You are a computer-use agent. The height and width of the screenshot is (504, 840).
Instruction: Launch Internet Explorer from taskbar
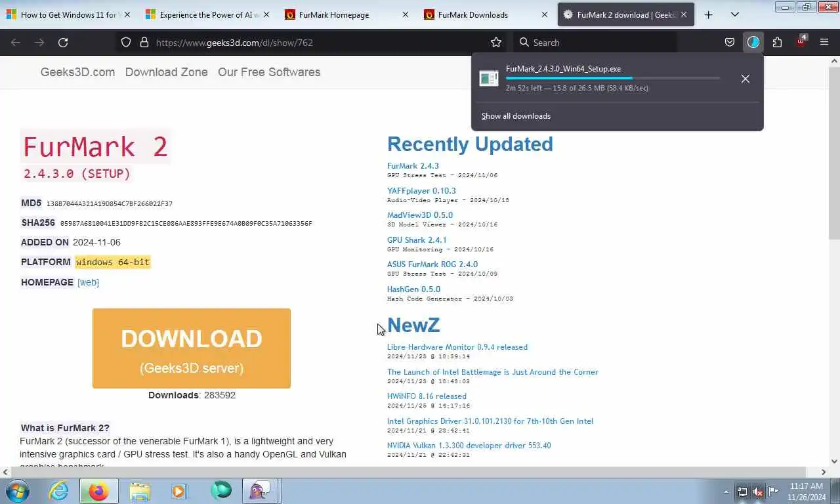tap(58, 491)
